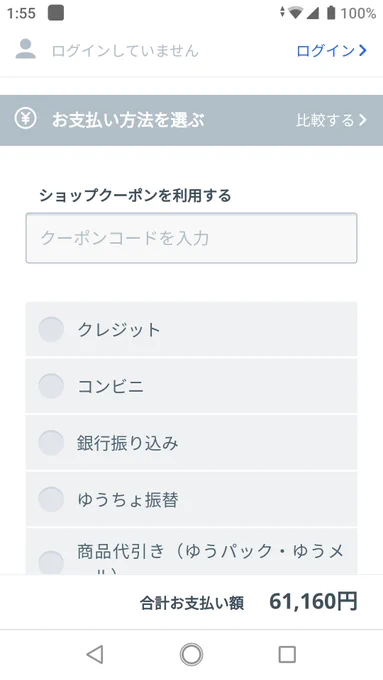The height and width of the screenshot is (680, 383).
Task: Tap the battery status icon
Action: (x=331, y=13)
